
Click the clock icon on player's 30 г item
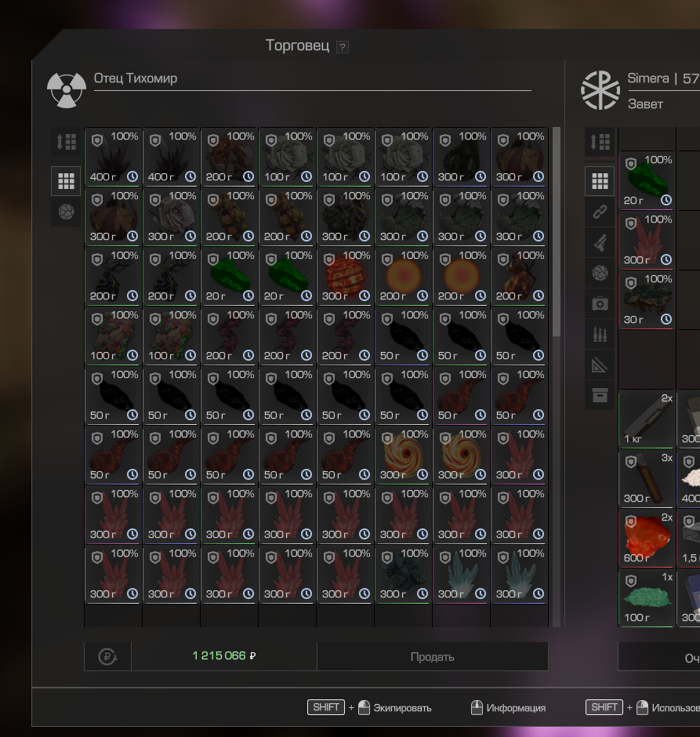click(x=666, y=320)
